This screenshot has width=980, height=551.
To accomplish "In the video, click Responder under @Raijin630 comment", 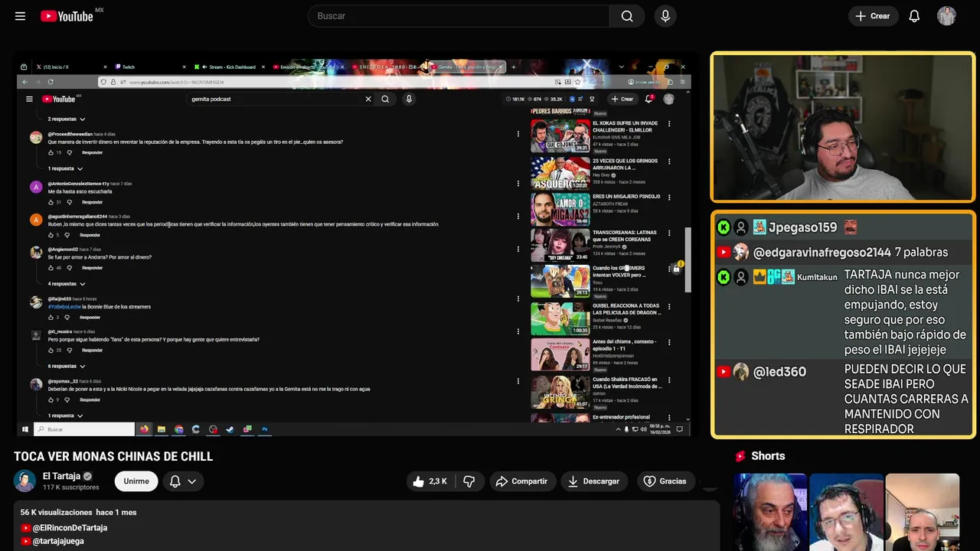I will point(90,318).
